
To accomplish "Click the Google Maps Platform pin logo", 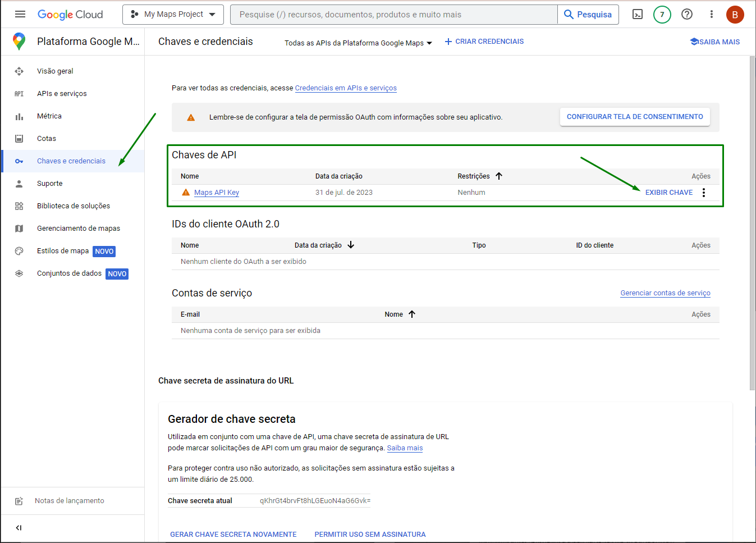I will click(x=19, y=42).
